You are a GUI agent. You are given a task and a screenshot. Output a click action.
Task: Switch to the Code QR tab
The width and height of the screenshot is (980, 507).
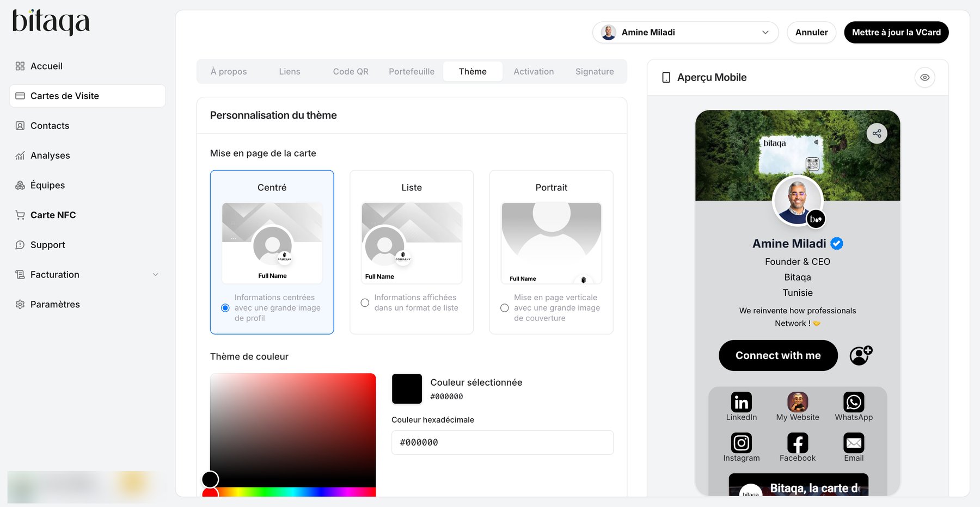[351, 72]
